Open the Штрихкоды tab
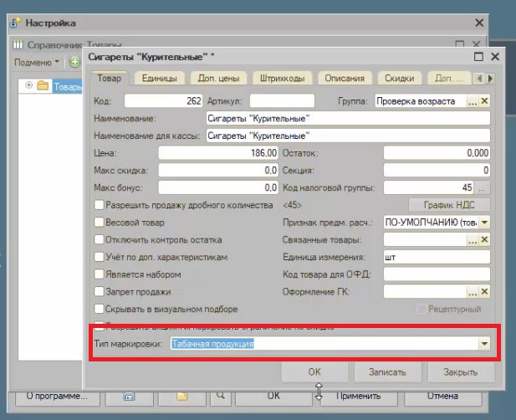516x420 pixels. [x=282, y=79]
